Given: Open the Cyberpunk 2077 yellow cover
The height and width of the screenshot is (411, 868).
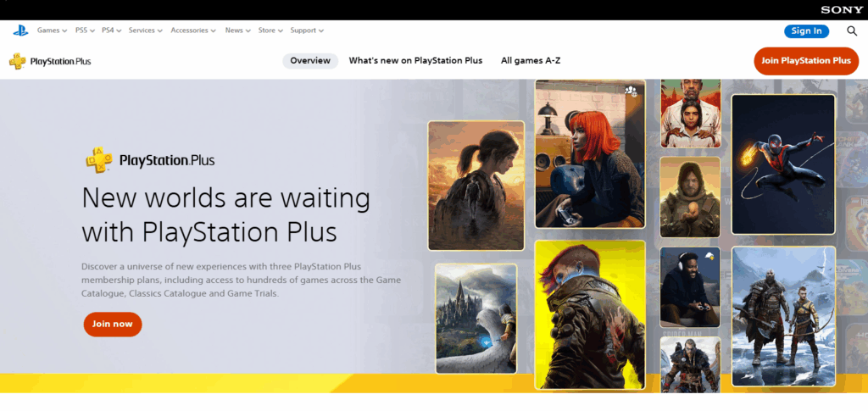Looking at the screenshot, I should [x=590, y=314].
